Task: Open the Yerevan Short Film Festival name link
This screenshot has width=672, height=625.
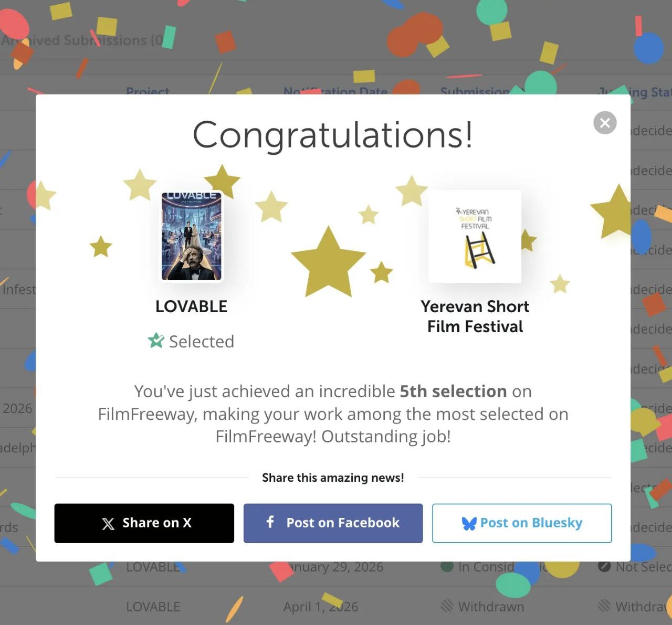Action: pyautogui.click(x=475, y=316)
